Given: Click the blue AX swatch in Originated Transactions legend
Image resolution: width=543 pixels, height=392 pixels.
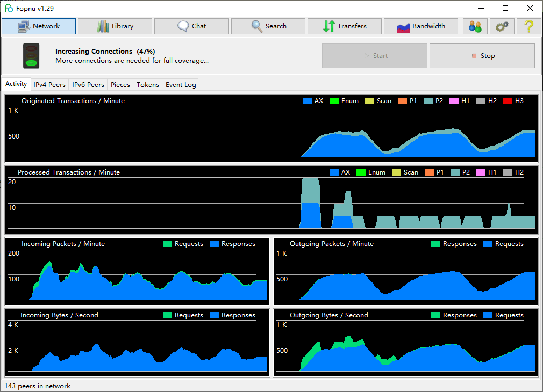Looking at the screenshot, I should 307,101.
